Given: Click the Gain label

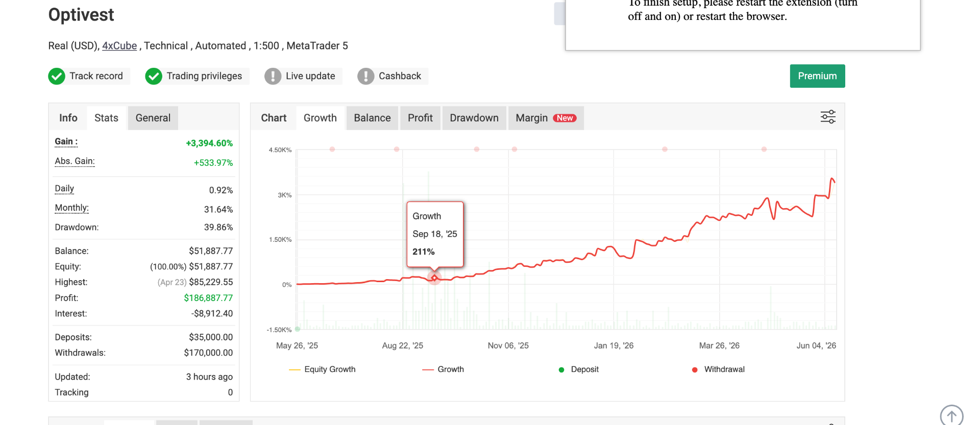Looking at the screenshot, I should pos(66,142).
